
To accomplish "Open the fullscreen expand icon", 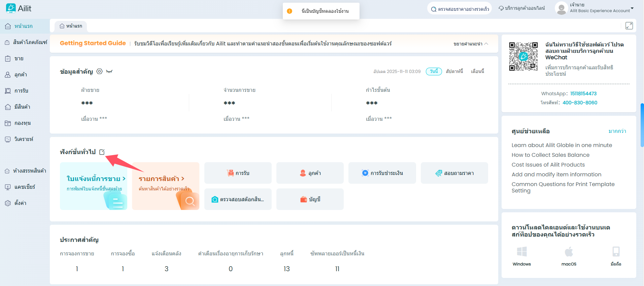I will 629,26.
